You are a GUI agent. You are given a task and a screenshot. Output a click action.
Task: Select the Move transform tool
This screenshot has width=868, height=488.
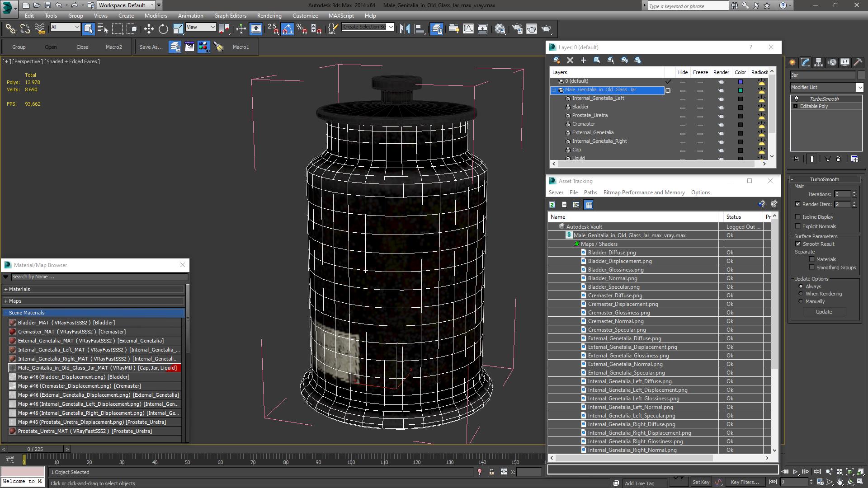(149, 29)
